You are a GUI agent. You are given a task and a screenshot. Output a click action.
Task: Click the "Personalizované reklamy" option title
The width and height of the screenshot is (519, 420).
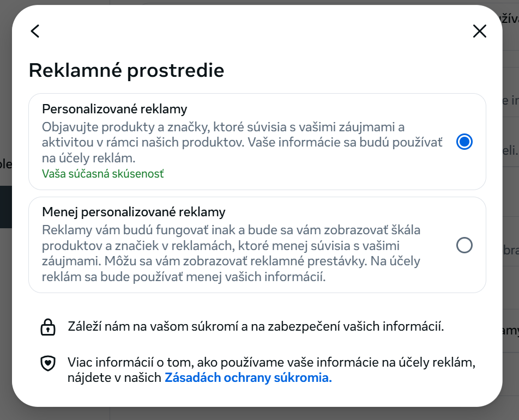[114, 109]
